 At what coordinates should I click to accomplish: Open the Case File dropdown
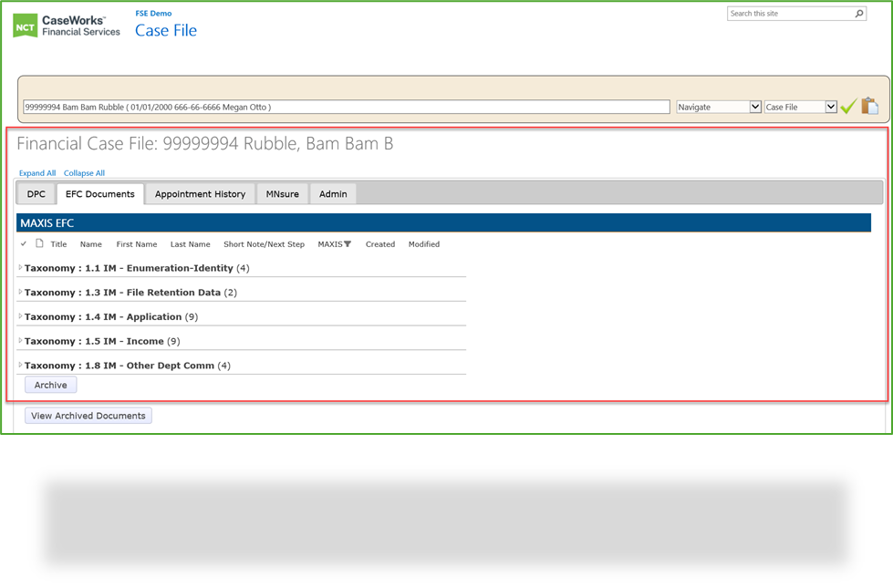click(x=800, y=106)
